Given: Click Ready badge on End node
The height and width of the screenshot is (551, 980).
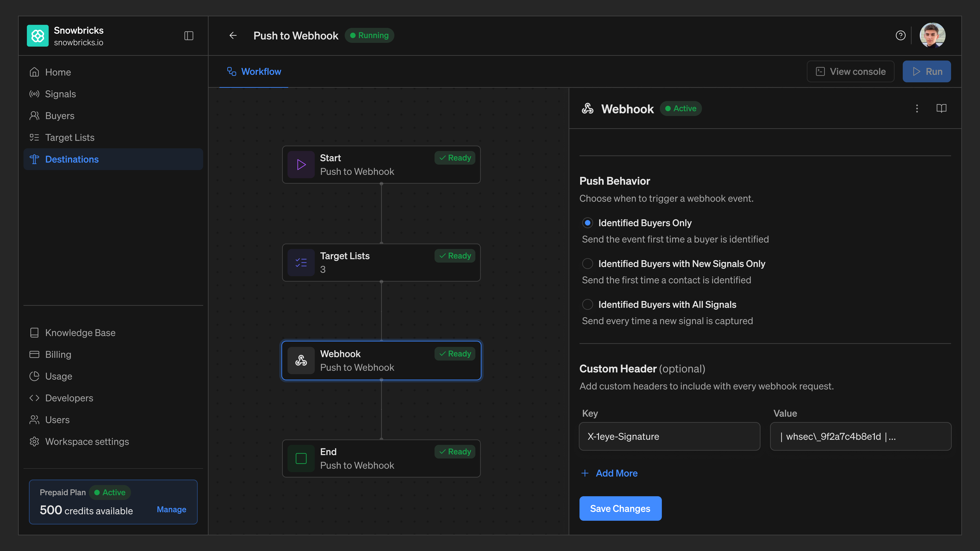Looking at the screenshot, I should [455, 452].
